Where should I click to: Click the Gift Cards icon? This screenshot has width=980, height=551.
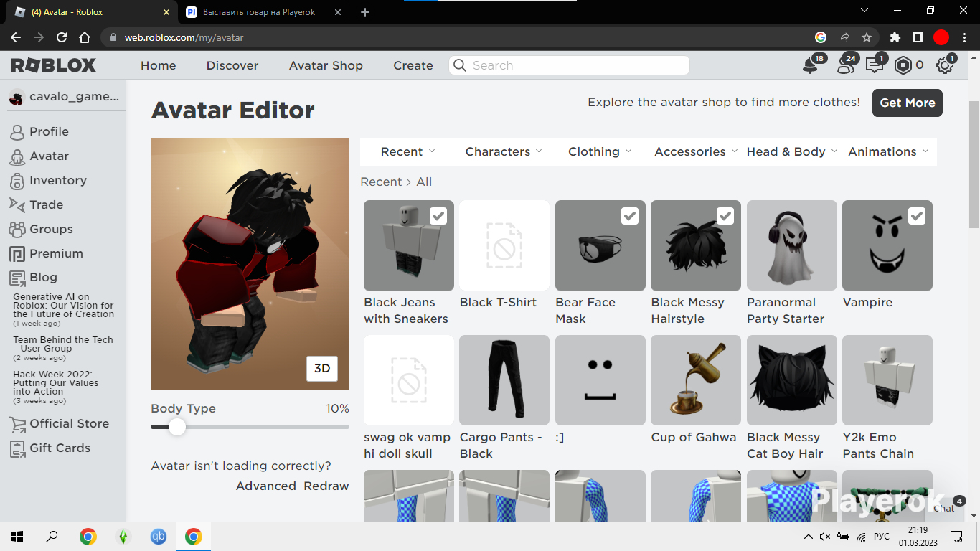[17, 448]
